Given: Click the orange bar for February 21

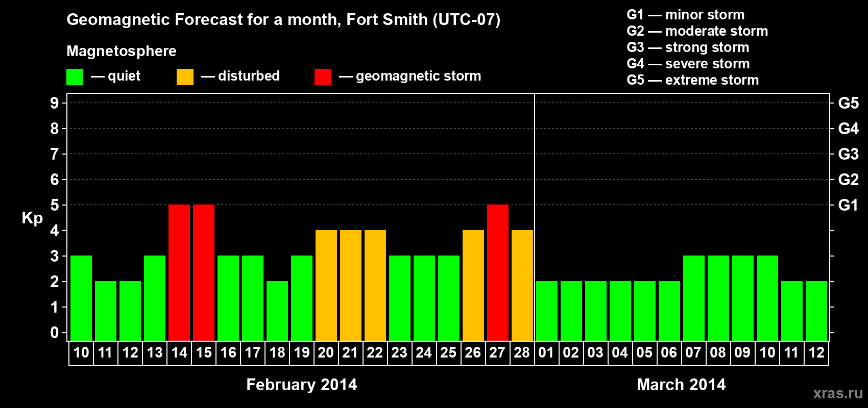Looking at the screenshot, I should [351, 285].
